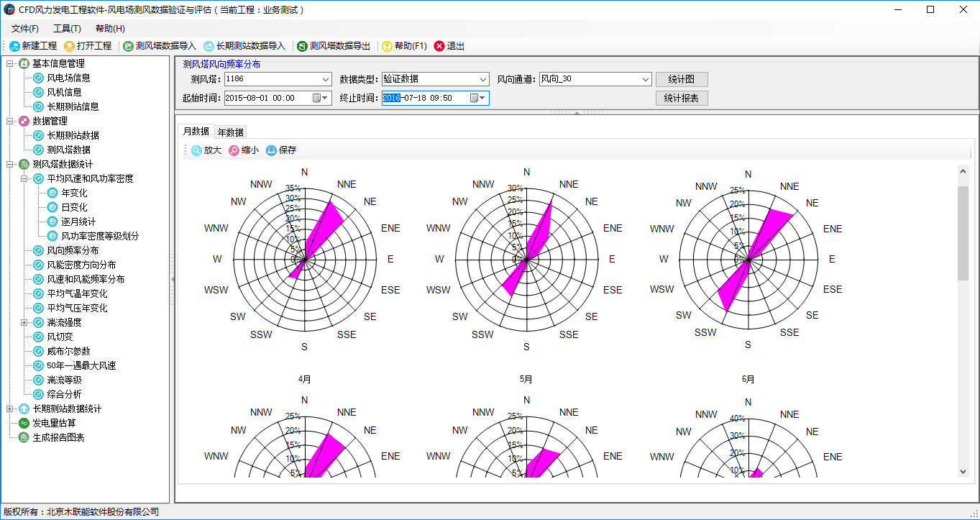The image size is (980, 520).
Task: Click the chart scrollbar down arrow
Action: click(x=963, y=471)
